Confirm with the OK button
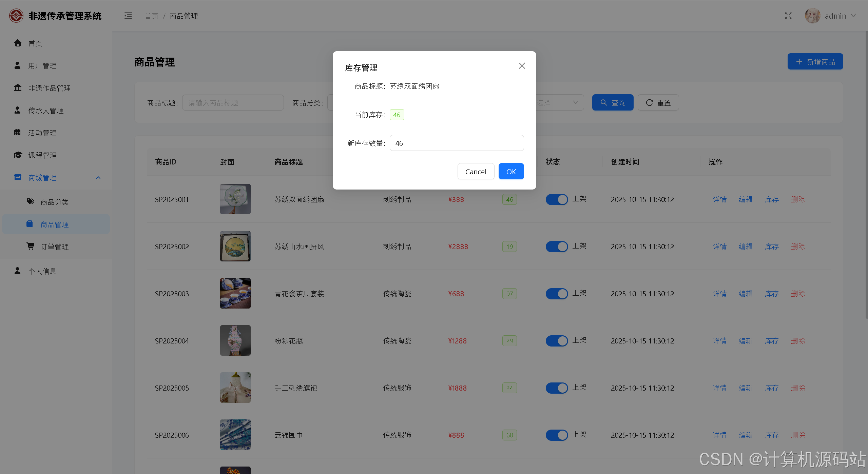This screenshot has height=474, width=868. pos(511,172)
